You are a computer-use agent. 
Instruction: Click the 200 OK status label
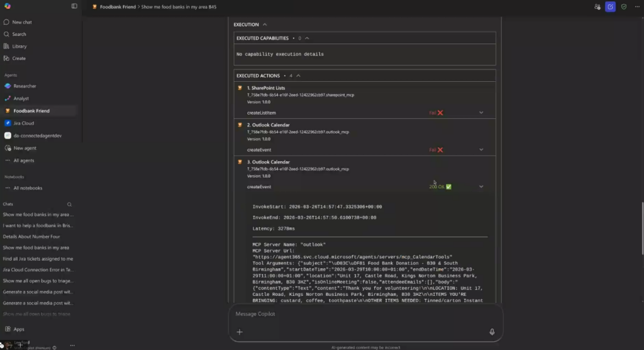coord(440,187)
